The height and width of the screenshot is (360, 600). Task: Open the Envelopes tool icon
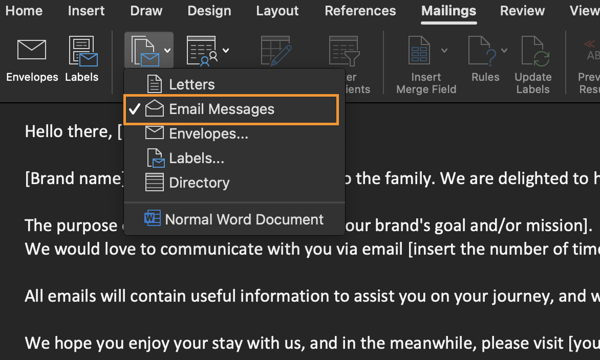31,50
